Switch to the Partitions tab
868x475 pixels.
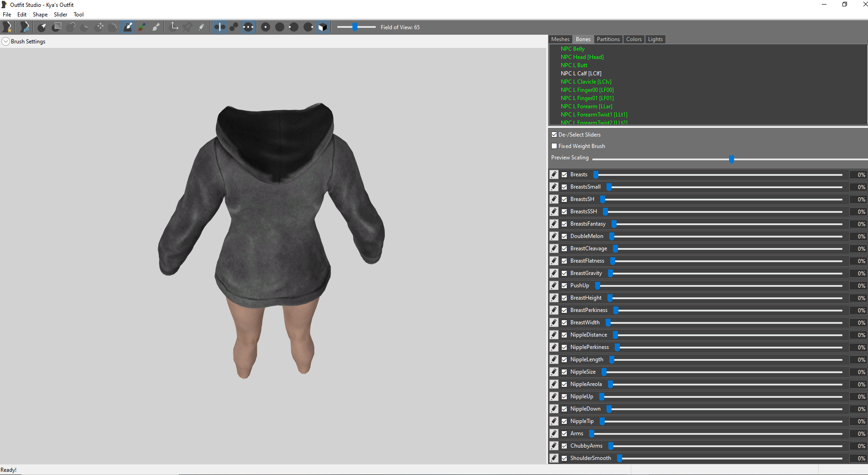[x=608, y=39]
